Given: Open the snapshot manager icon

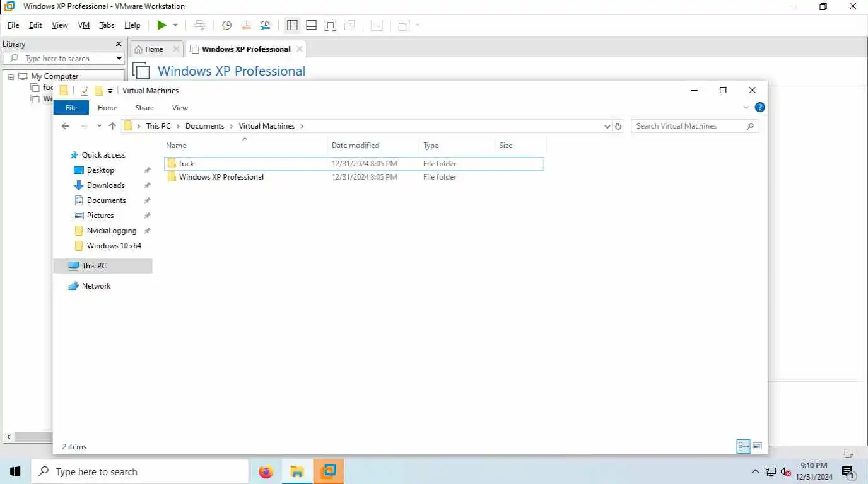Looking at the screenshot, I should 265,25.
